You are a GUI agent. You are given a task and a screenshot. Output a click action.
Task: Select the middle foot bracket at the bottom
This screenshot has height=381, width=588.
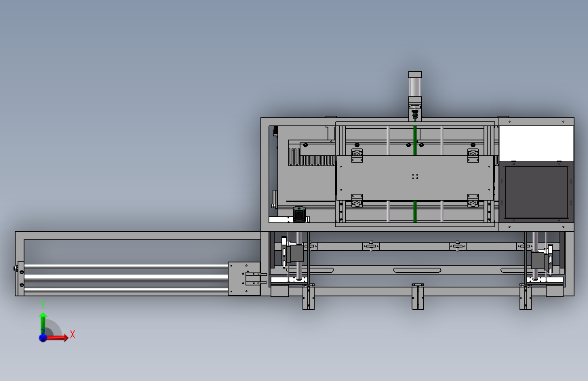click(x=418, y=297)
